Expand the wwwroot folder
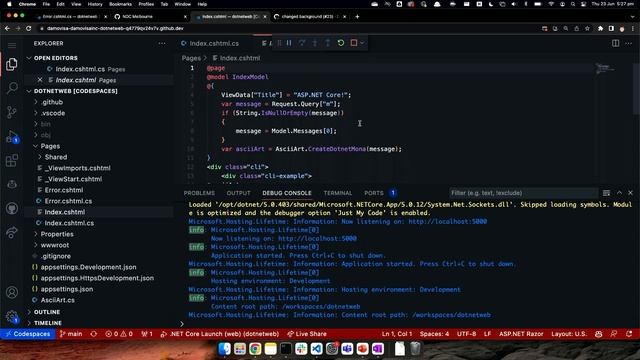Image resolution: width=640 pixels, height=360 pixels. coord(54,245)
